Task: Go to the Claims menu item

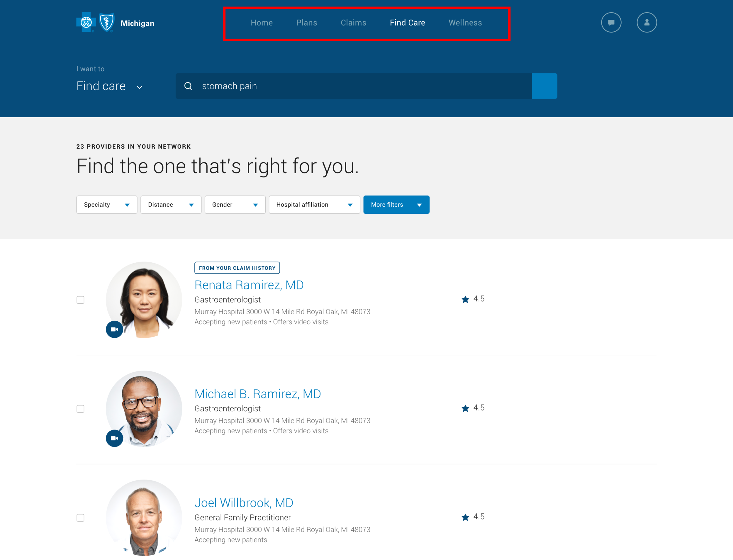Action: (353, 23)
